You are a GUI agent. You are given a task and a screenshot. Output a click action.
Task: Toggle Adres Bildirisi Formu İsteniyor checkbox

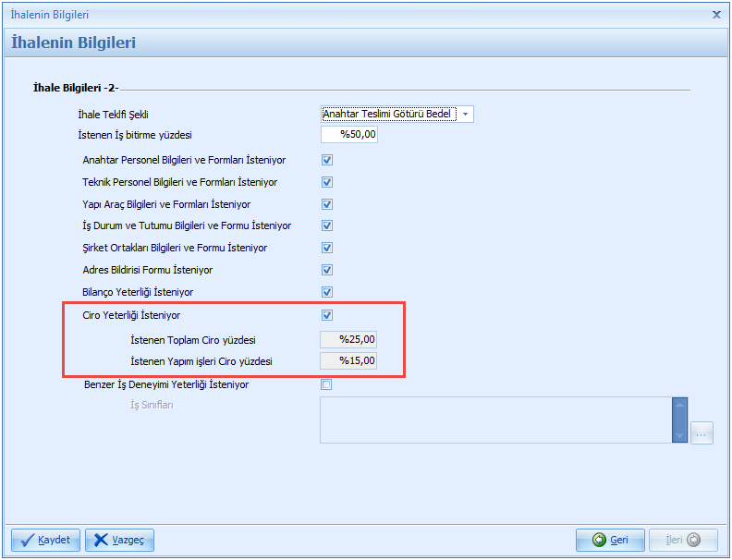[326, 270]
